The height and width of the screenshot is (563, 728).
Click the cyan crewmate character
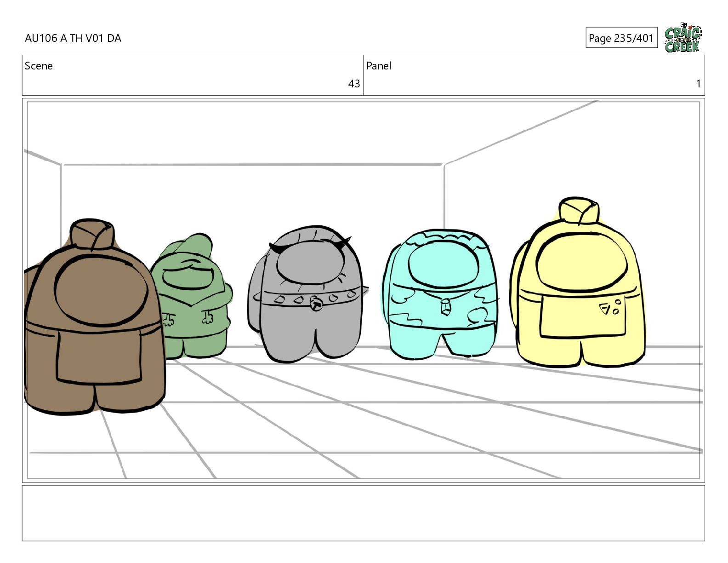(x=441, y=294)
